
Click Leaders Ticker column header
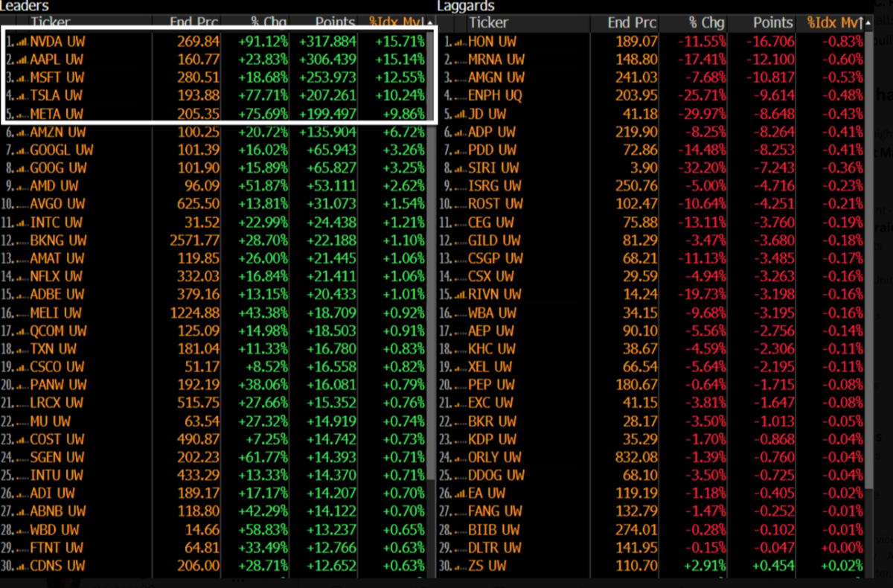tap(52, 23)
